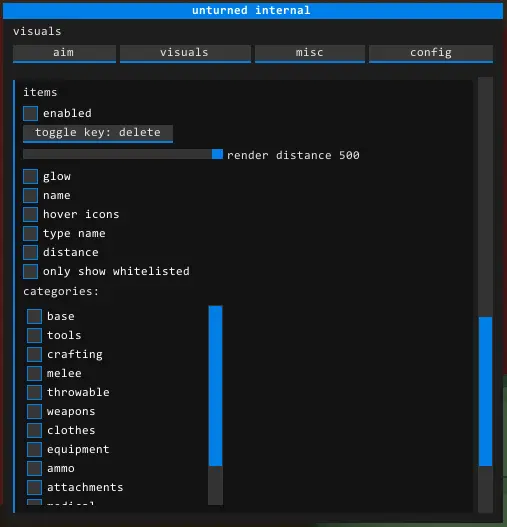
Task: Select the base category checkbox
Action: [x=34, y=316]
